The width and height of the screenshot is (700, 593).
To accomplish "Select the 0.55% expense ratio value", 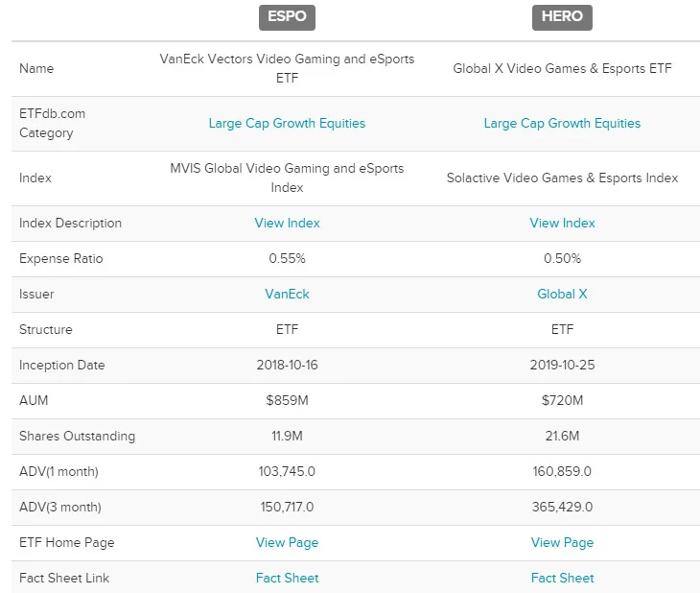I will pos(287,258).
